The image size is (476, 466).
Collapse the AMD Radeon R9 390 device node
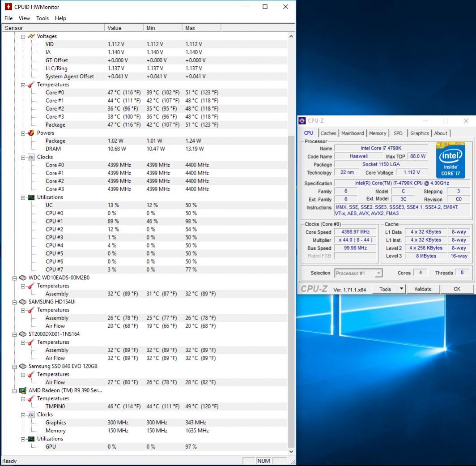click(14, 391)
